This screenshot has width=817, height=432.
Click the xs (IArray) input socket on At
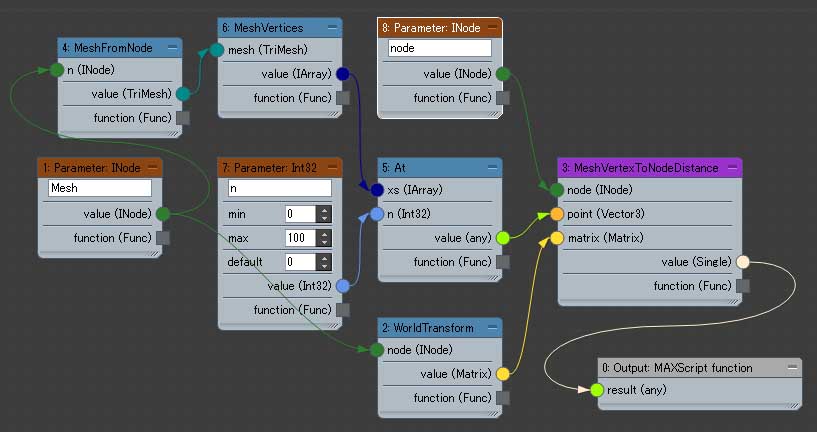tap(377, 190)
